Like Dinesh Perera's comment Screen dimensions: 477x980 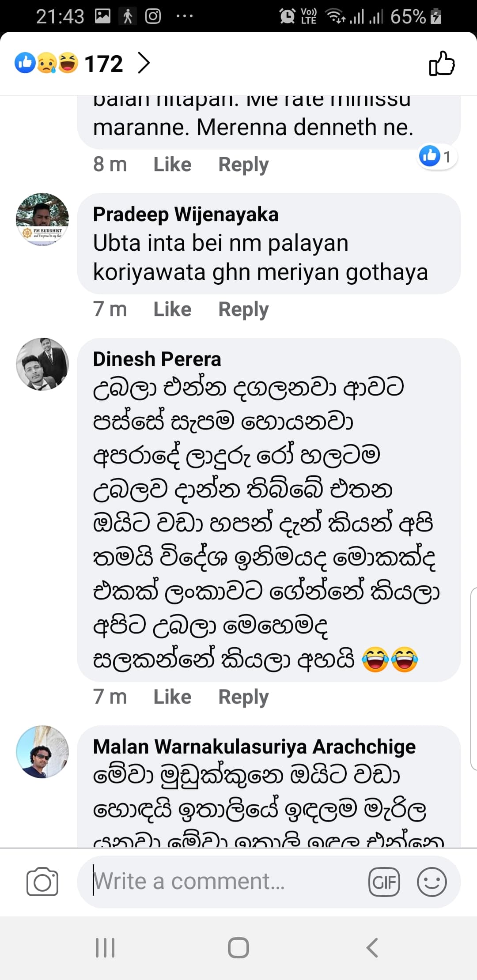pyautogui.click(x=172, y=697)
